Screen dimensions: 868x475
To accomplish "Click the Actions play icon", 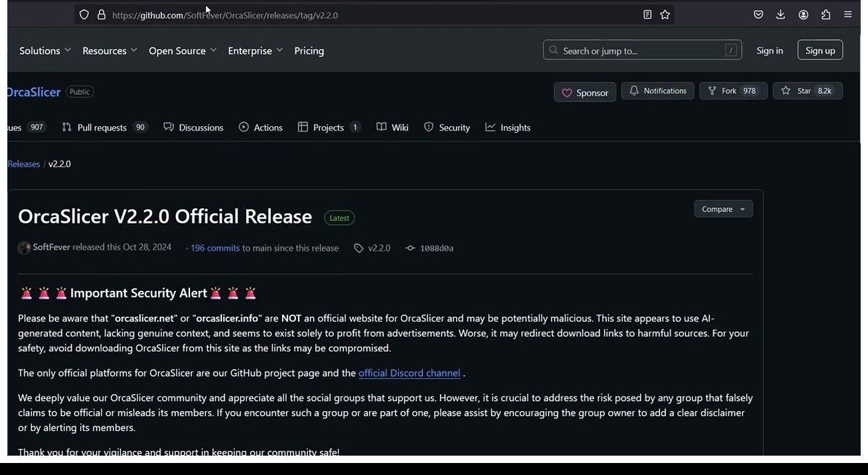I will point(244,127).
